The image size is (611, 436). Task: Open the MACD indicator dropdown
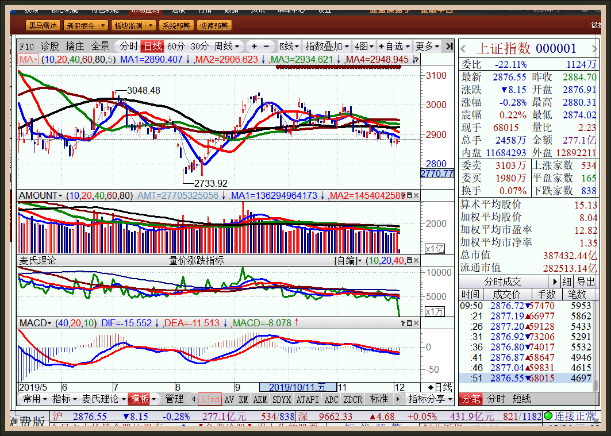tap(35, 323)
